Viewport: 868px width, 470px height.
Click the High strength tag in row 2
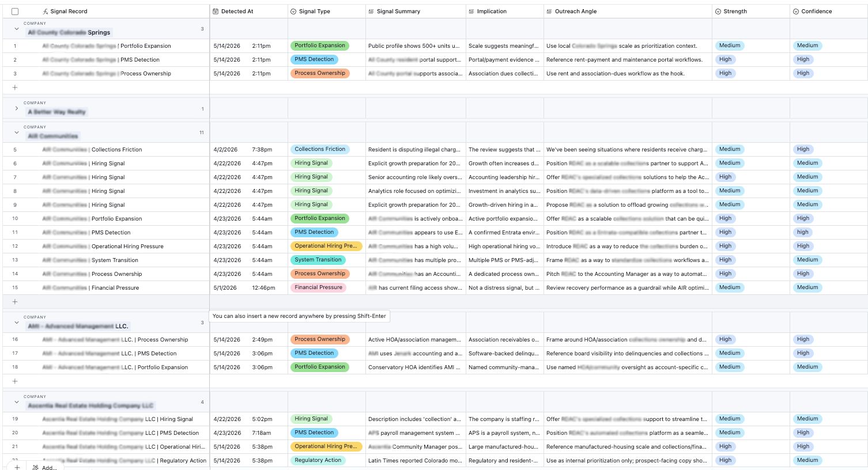coord(725,59)
